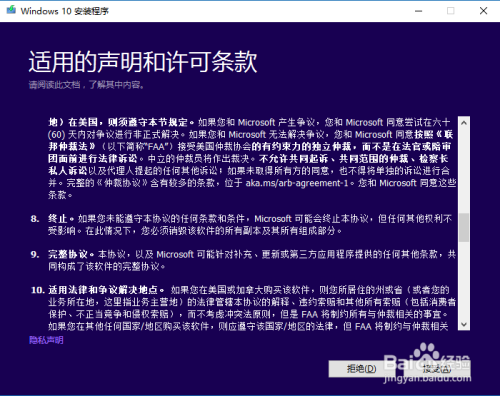This screenshot has height=396, width=500.
Task: Click scrollbar track above the thumb
Action: point(464,171)
